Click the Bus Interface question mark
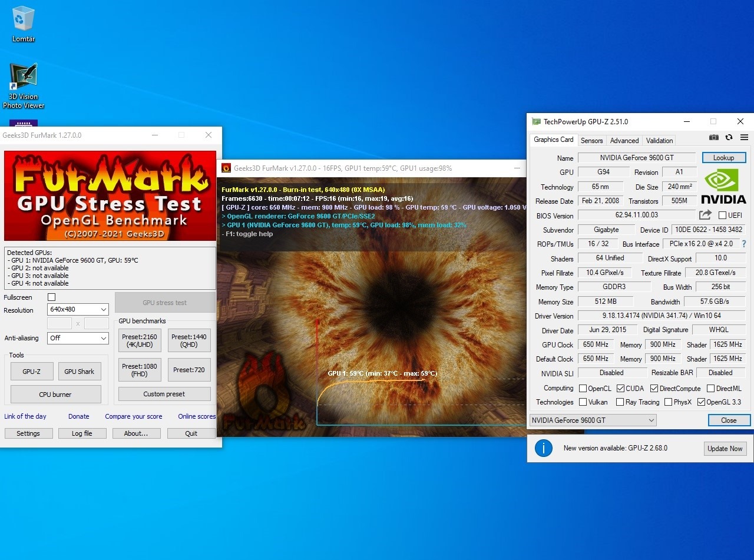 743,244
